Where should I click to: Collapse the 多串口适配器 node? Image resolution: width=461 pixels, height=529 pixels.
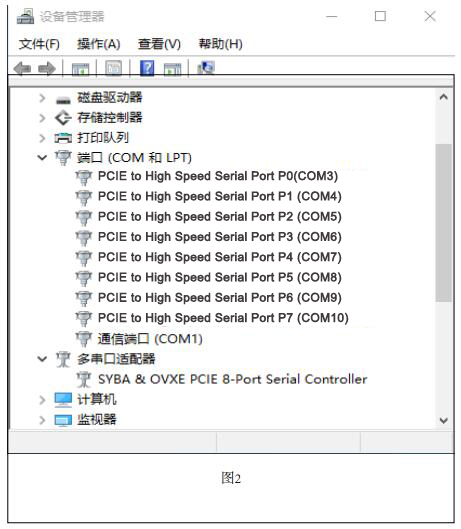click(42, 359)
